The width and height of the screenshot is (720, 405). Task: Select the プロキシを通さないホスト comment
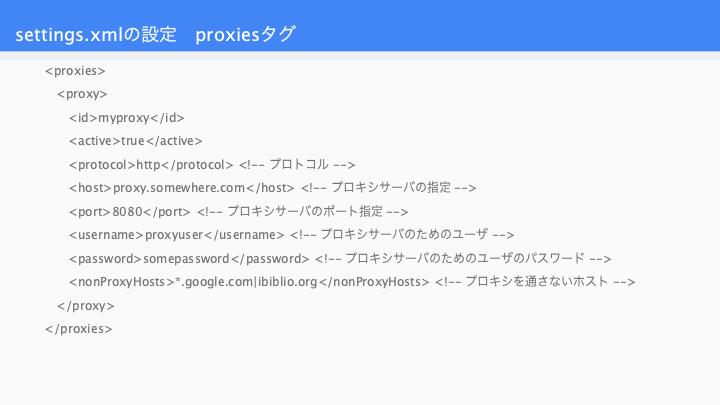pos(535,281)
